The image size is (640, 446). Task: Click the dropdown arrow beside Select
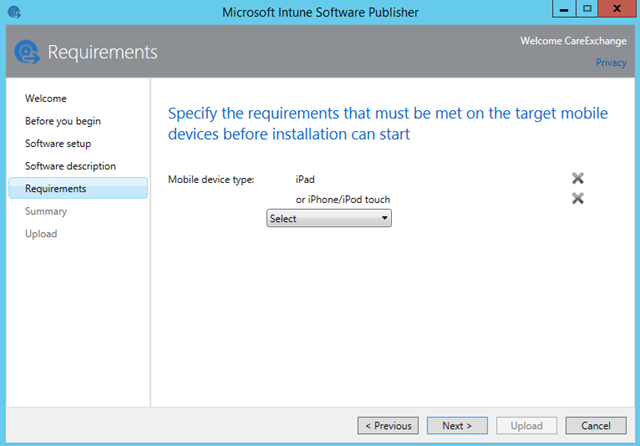(384, 218)
